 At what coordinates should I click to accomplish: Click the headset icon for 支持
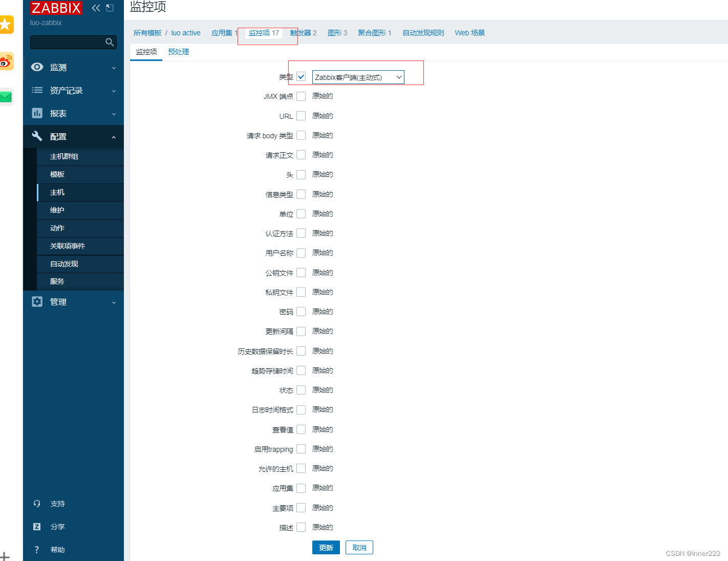[x=37, y=504]
